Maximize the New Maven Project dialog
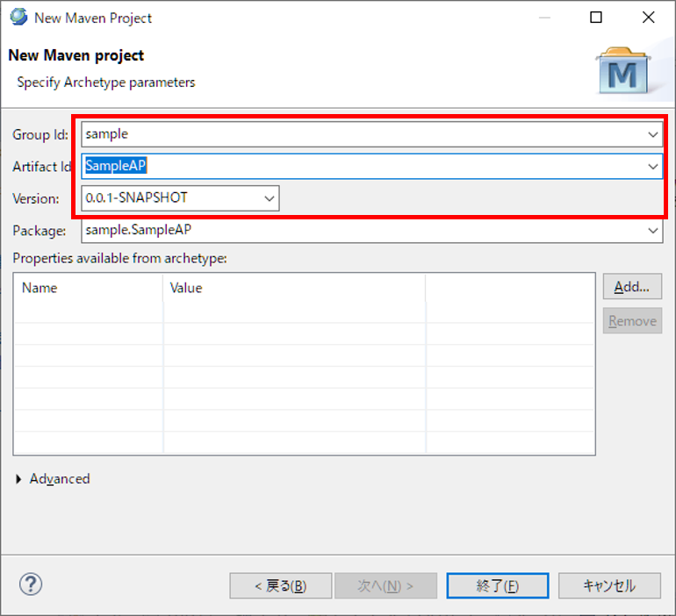 click(x=596, y=18)
